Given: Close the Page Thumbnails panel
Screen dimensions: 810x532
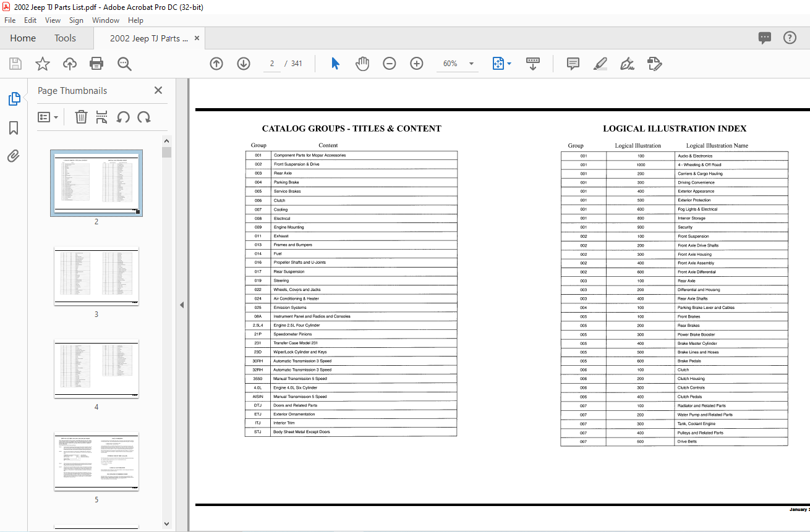Looking at the screenshot, I should point(158,90).
